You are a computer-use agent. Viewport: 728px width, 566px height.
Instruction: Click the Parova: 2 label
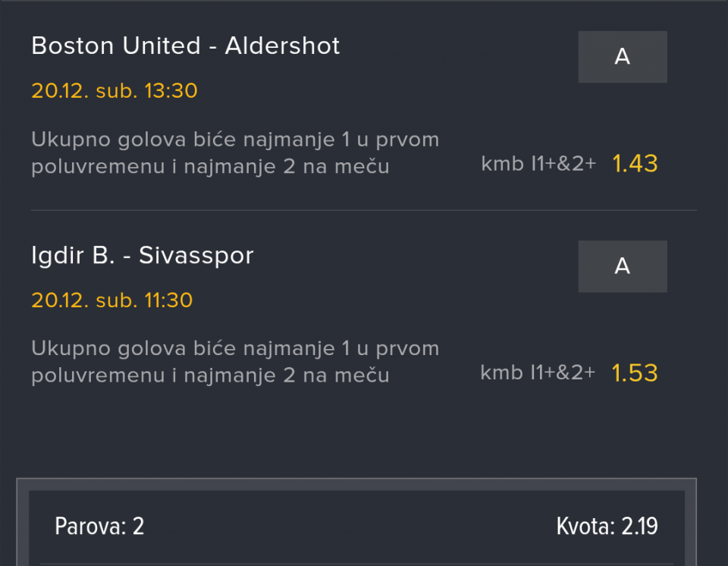(99, 526)
